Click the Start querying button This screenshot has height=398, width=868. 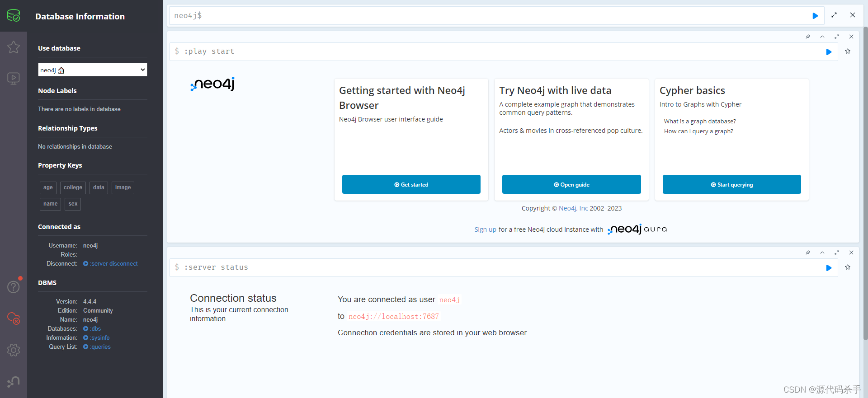pos(732,184)
